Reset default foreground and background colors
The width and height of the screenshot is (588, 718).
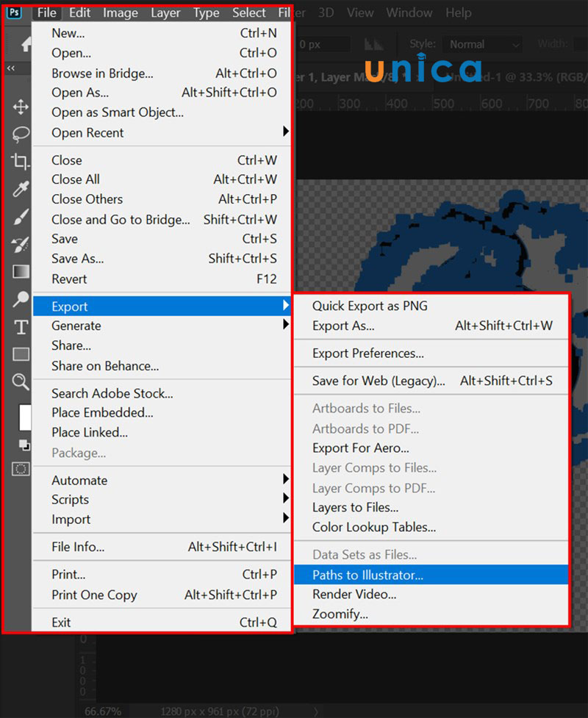(24, 445)
